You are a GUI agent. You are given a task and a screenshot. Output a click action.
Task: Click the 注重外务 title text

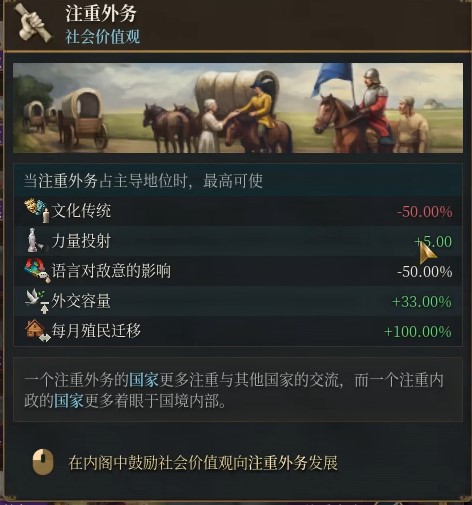(101, 14)
